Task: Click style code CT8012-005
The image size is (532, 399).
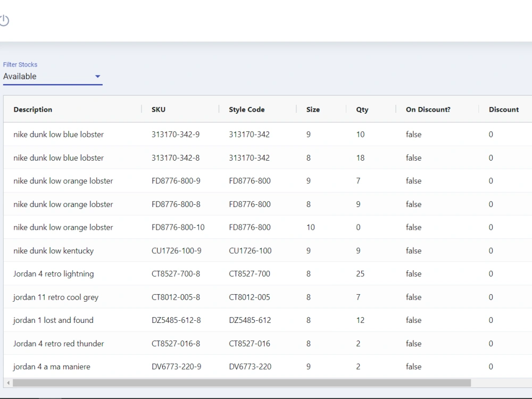Action: click(x=250, y=297)
